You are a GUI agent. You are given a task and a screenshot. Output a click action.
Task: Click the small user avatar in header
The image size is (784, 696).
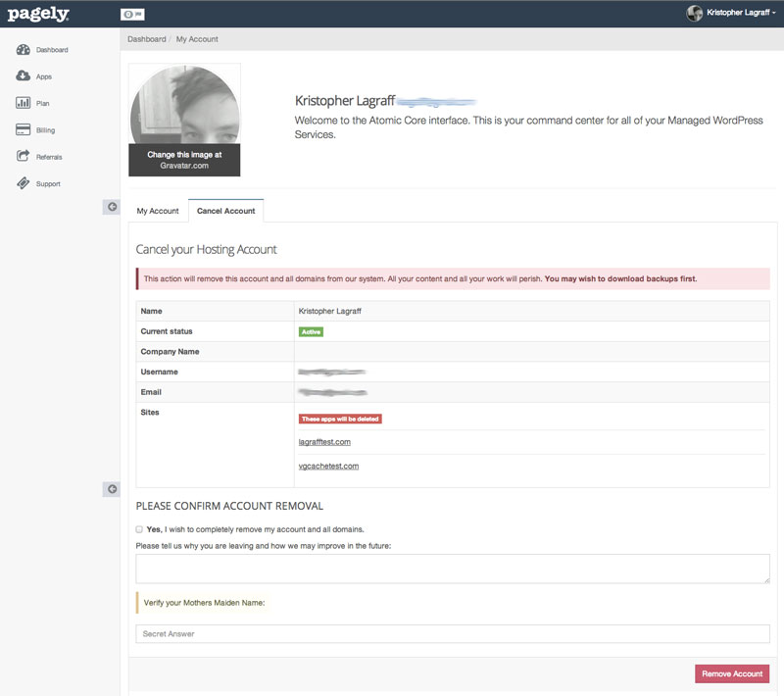tap(695, 13)
